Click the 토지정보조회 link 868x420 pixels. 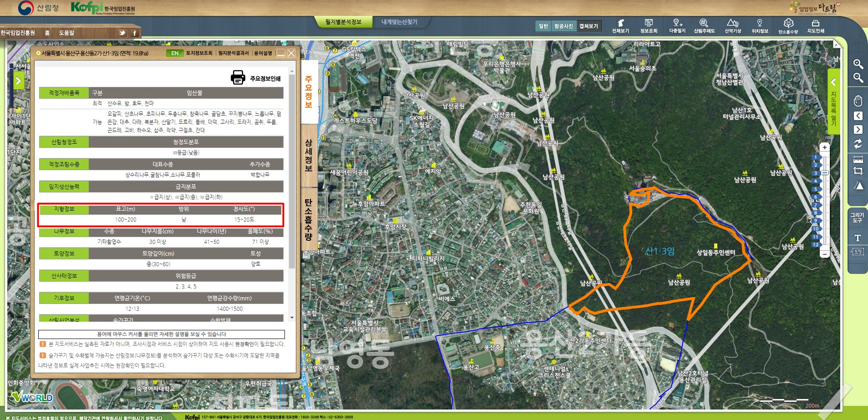click(x=199, y=53)
